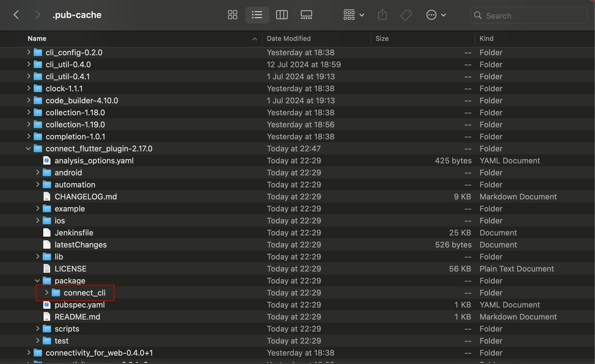Click the .pub-cache window title

pos(77,15)
